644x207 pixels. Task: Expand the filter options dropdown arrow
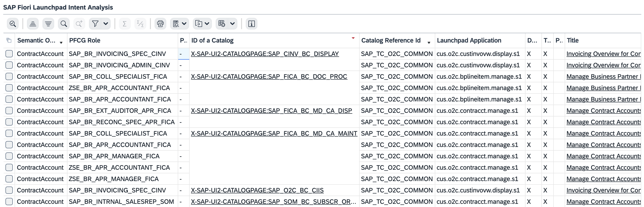(x=106, y=24)
